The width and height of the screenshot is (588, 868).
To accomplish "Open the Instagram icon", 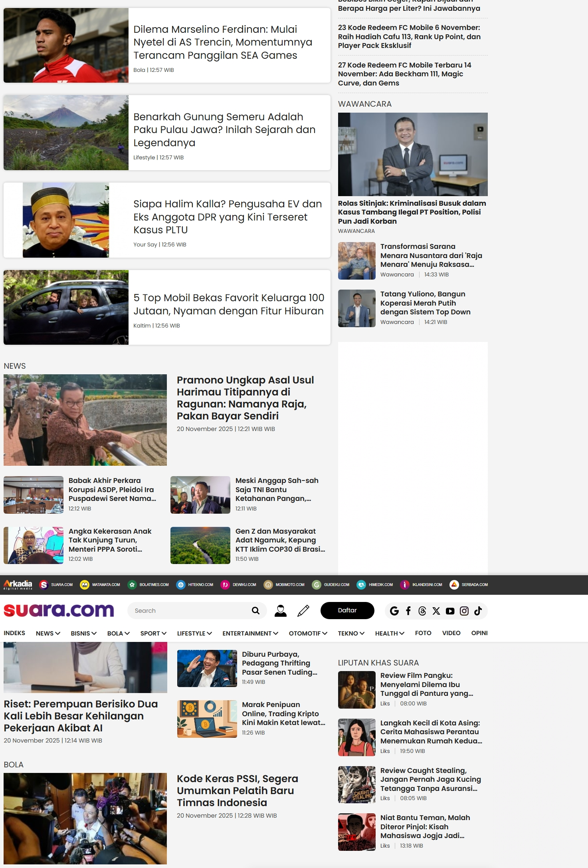I will click(464, 611).
